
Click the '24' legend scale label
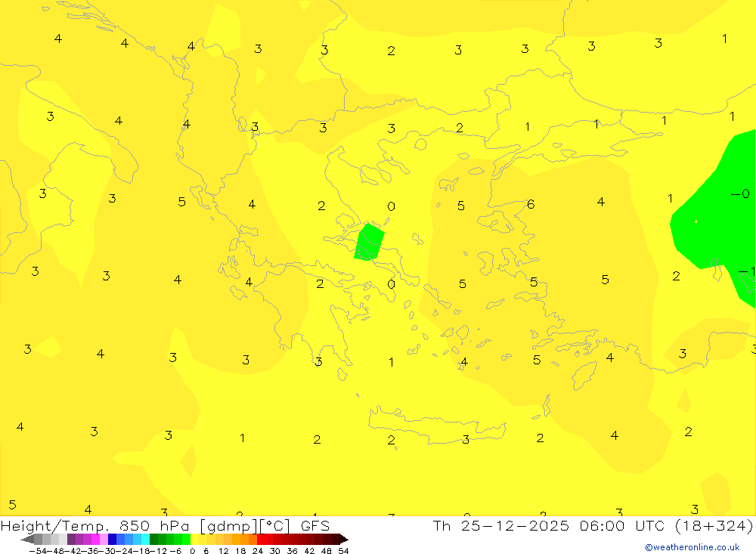[x=258, y=551]
